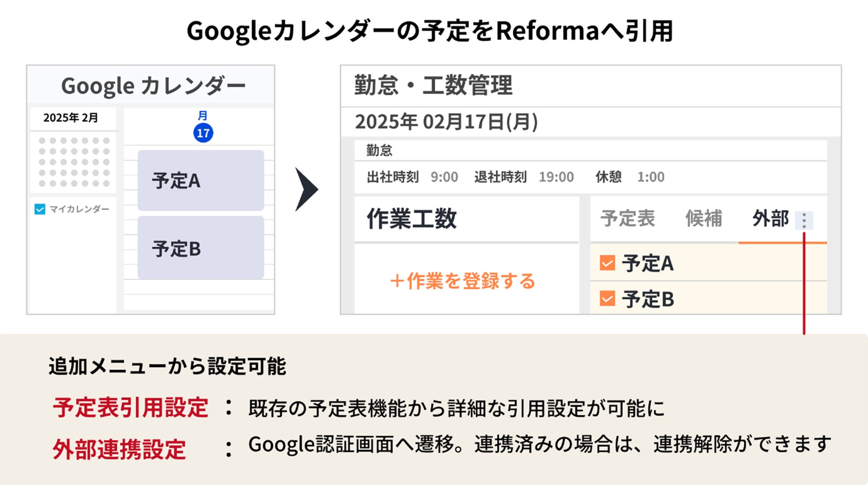This screenshot has width=868, height=485.
Task: Uncheck the 予定A checkbox
Action: (607, 263)
